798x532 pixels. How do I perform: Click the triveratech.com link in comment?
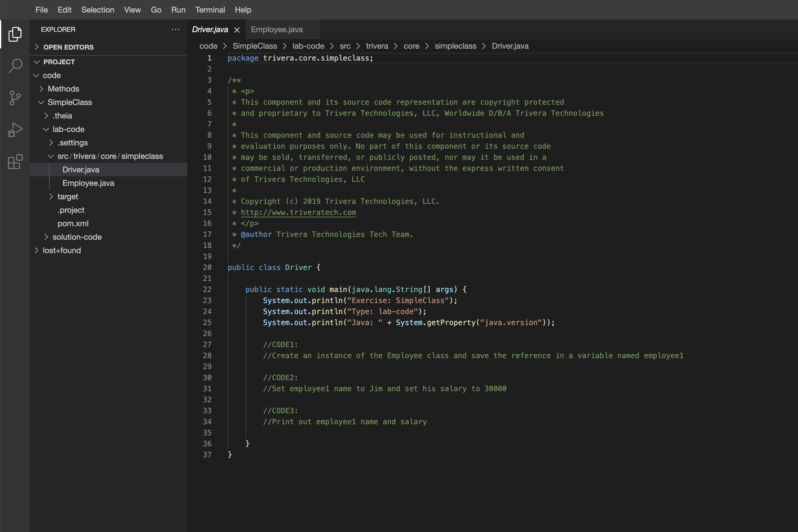[x=298, y=212]
